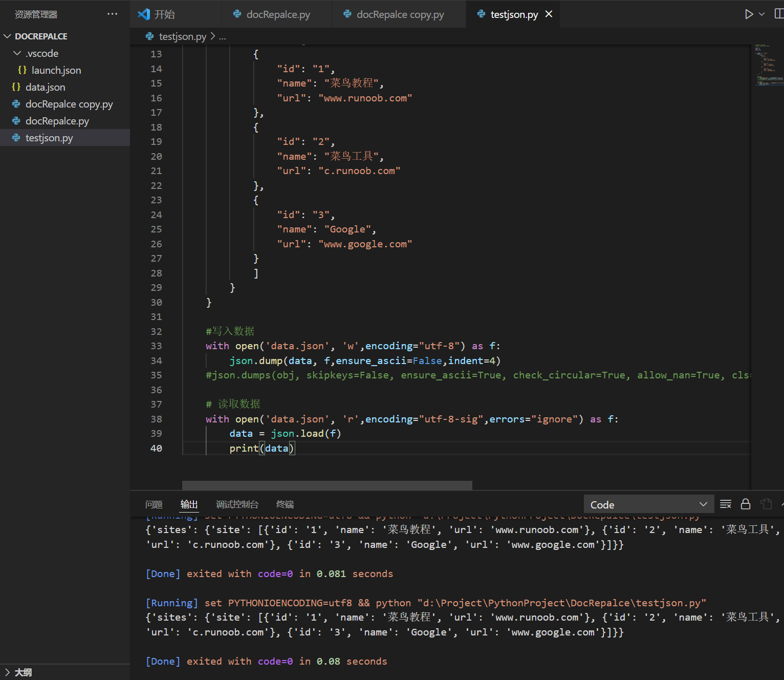The image size is (784, 680).
Task: Click the VS Code logo on the 开始 tab
Action: click(x=144, y=14)
